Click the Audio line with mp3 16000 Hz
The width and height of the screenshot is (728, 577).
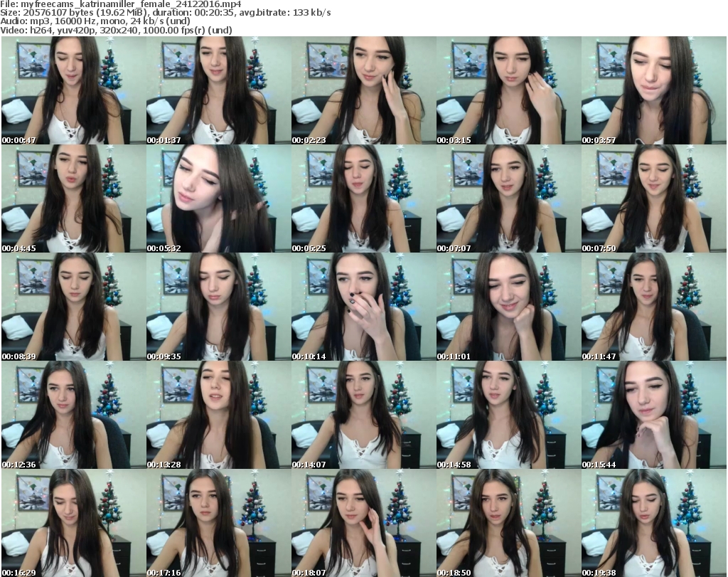tap(95, 21)
